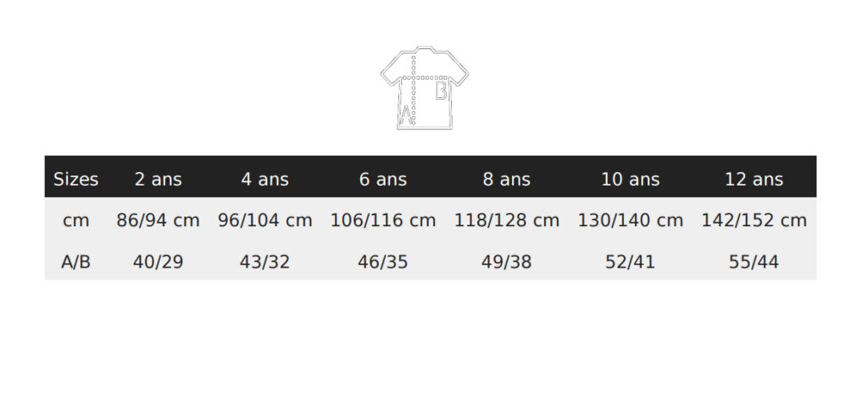868x405 pixels.
Task: Click the A length label on shirt
Action: pyautogui.click(x=406, y=114)
